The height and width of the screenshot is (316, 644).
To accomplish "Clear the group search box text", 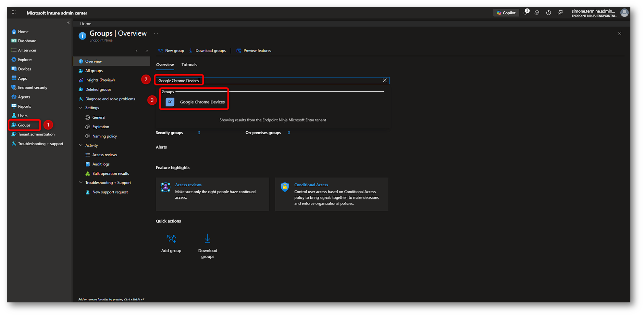I will 385,80.
